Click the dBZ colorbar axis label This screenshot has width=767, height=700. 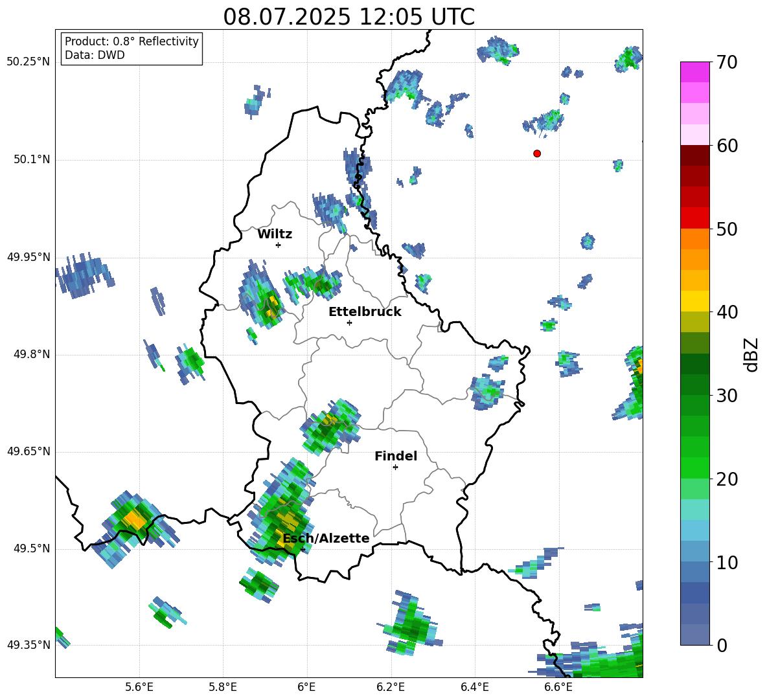(x=751, y=354)
